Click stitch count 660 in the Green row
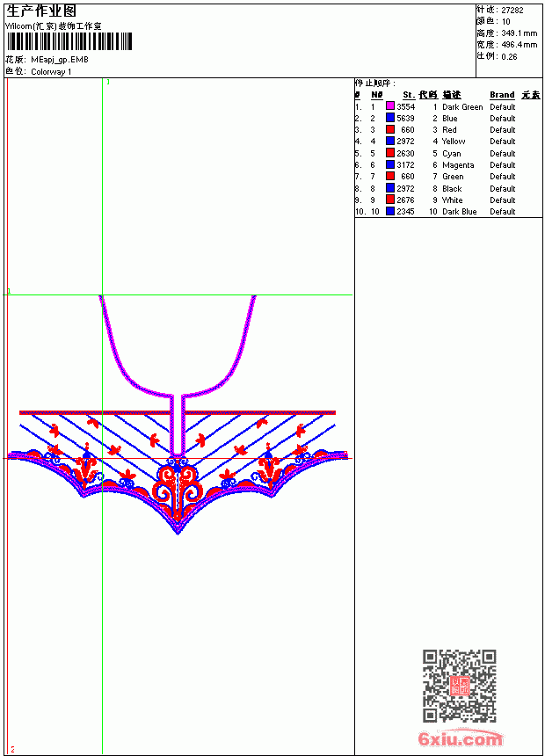The height and width of the screenshot is (756, 545). click(x=408, y=177)
